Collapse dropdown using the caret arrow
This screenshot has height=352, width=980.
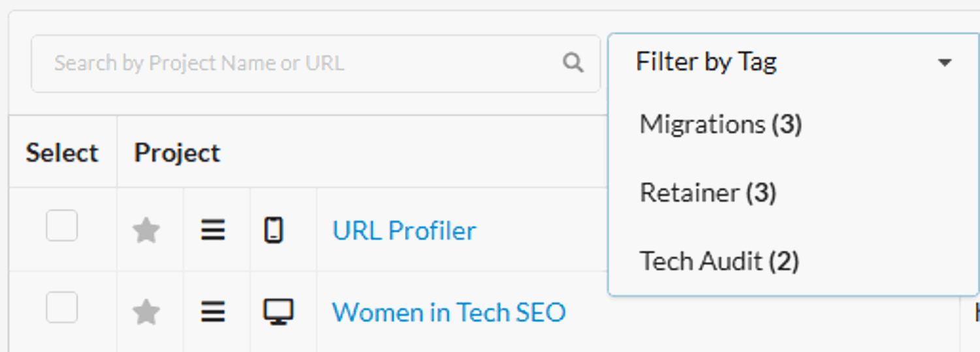tap(944, 63)
